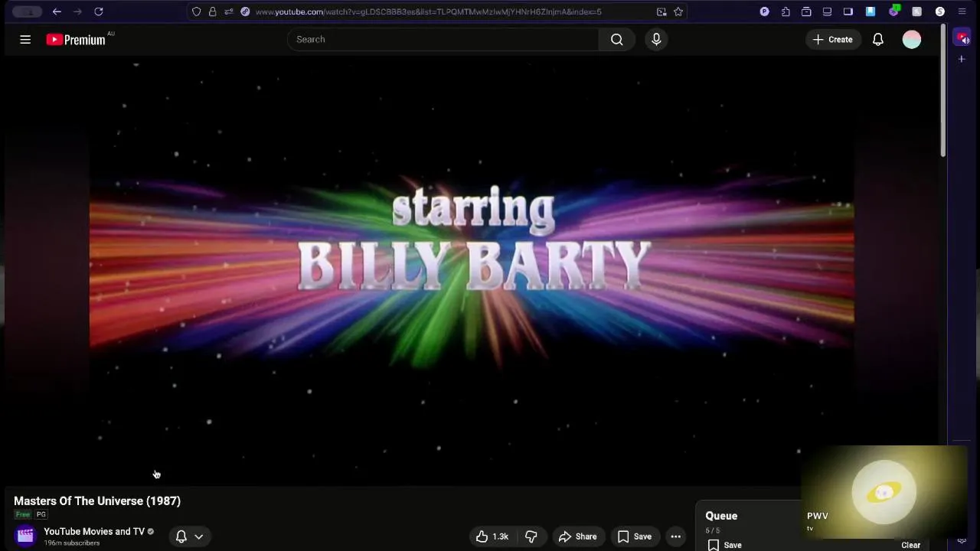
Task: Start voice search with the microphone
Action: tap(656, 40)
